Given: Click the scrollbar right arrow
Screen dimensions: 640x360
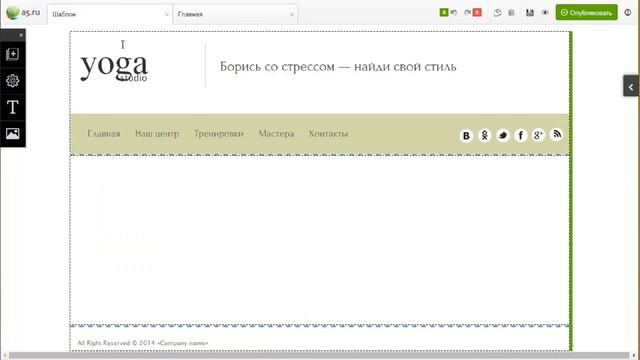Looking at the screenshot, I should pos(635,356).
